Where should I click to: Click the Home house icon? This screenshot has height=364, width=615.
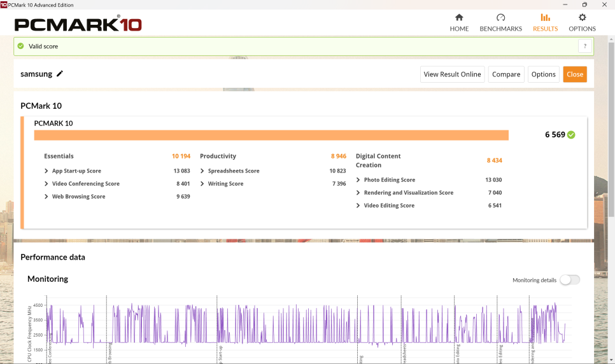[459, 17]
